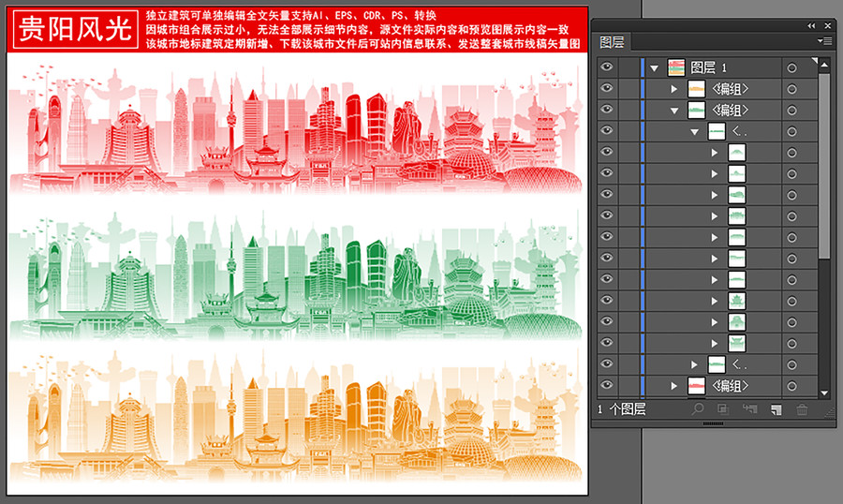Screen dimensions: 843x504
Task: Click the Delete Selection trash icon
Action: pyautogui.click(x=802, y=409)
